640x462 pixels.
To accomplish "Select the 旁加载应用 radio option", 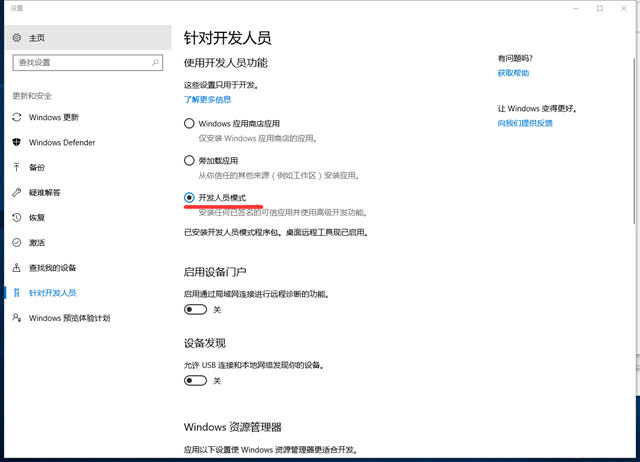I will point(189,160).
